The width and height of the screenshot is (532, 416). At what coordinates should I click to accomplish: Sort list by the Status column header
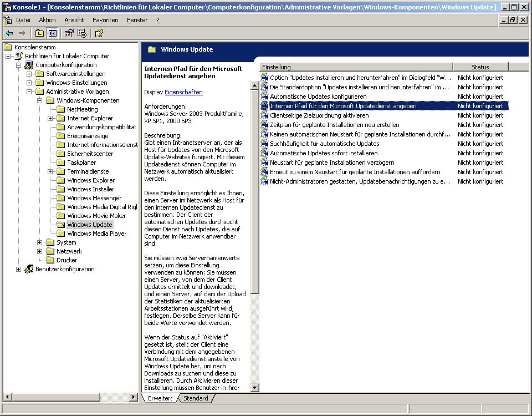coord(480,67)
